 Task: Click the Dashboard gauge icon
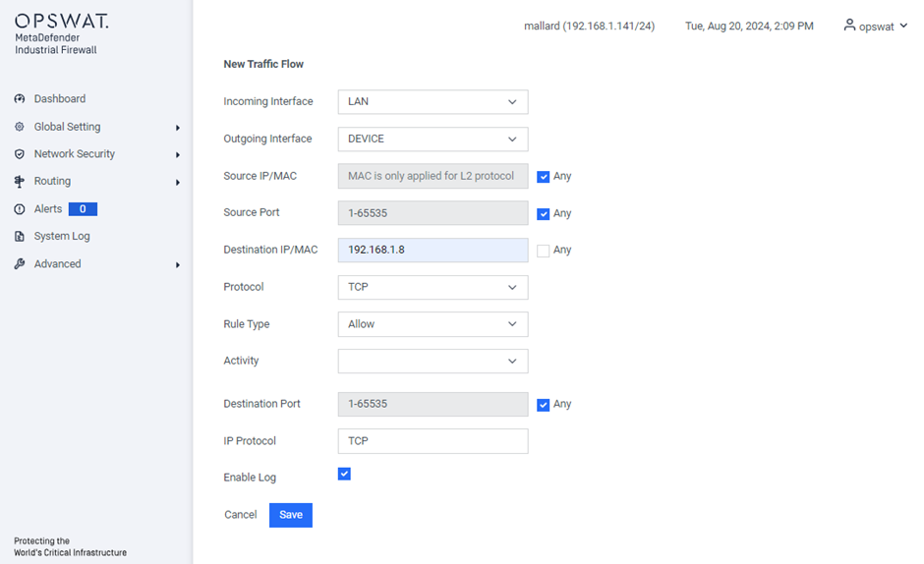(x=20, y=99)
